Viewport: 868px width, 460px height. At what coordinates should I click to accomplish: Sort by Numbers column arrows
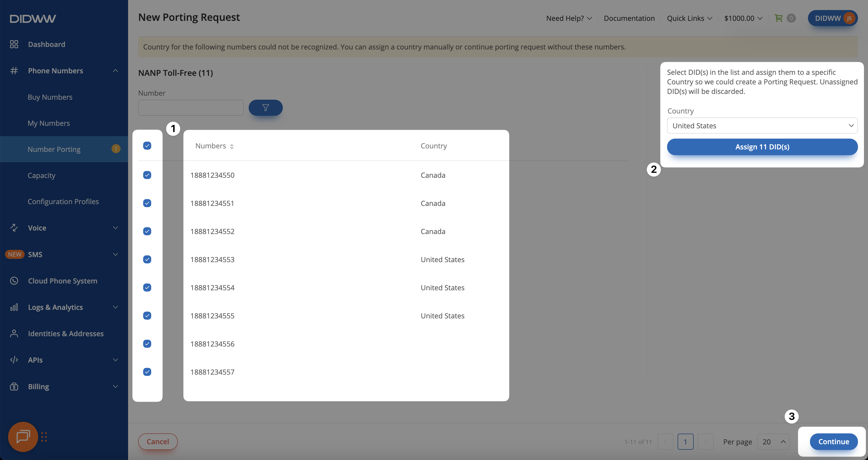(232, 146)
